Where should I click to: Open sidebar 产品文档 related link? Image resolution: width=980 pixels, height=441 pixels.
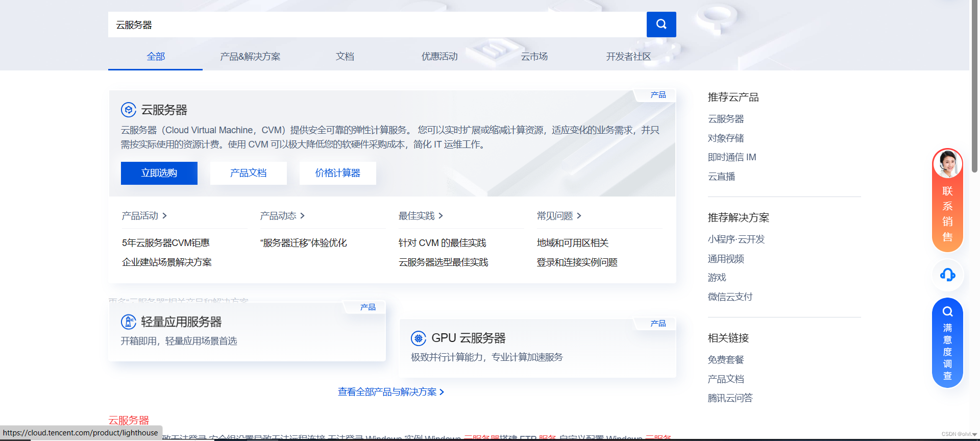click(x=726, y=379)
